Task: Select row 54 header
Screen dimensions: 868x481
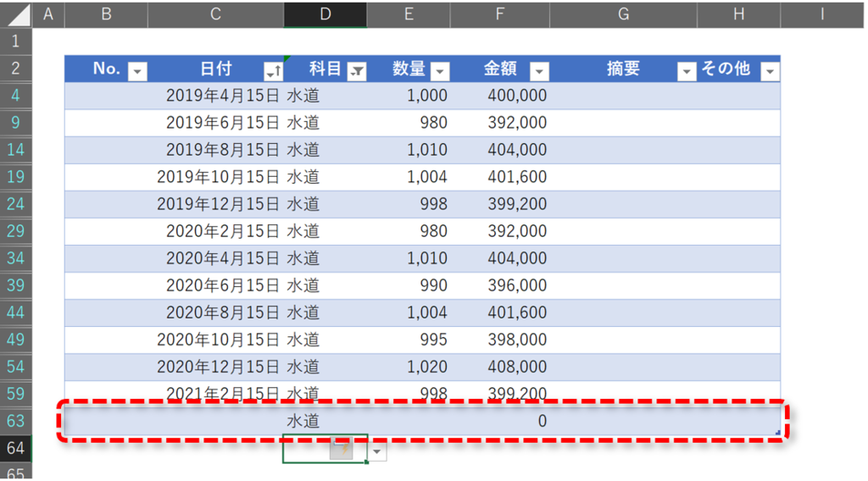Action: coord(15,367)
